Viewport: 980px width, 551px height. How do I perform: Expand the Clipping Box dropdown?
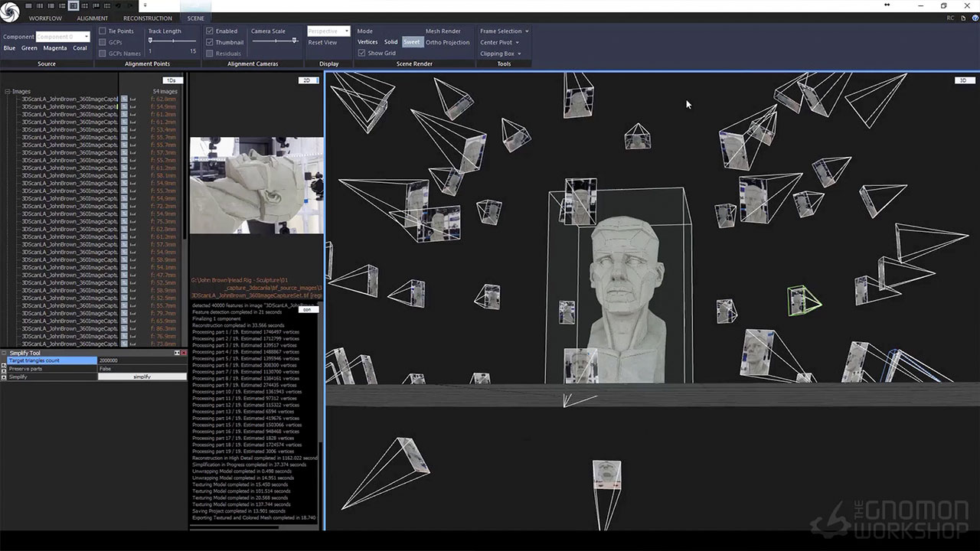point(501,54)
